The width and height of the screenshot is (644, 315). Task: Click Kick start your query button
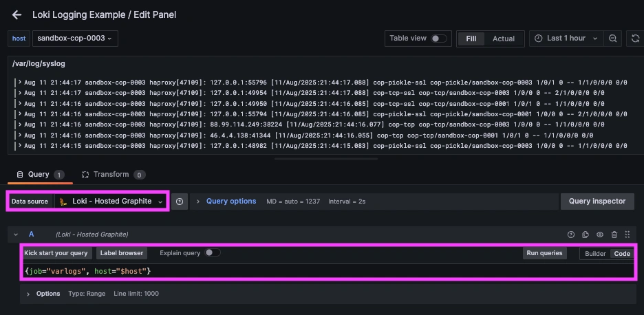[x=56, y=253]
